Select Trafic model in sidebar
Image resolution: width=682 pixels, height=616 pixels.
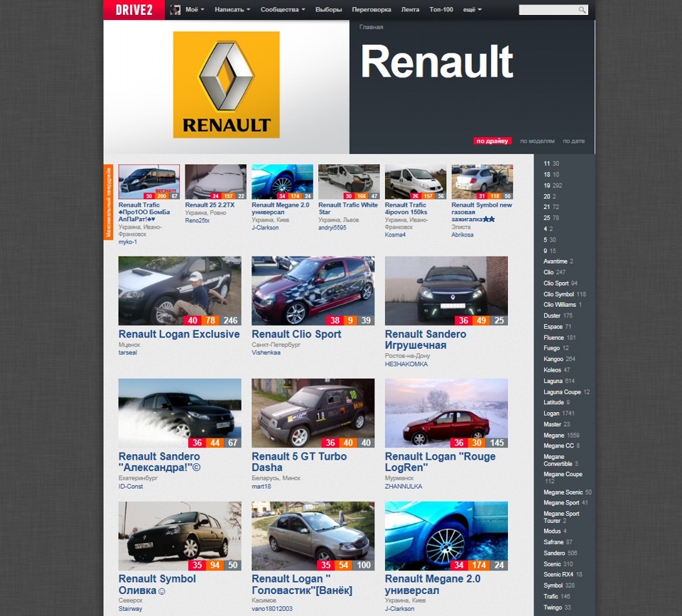click(x=551, y=596)
